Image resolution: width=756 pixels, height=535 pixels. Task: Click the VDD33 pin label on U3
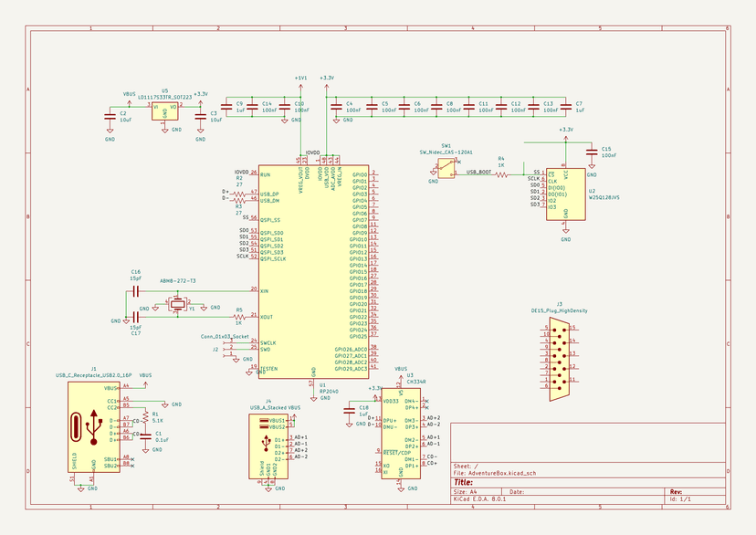click(x=391, y=401)
